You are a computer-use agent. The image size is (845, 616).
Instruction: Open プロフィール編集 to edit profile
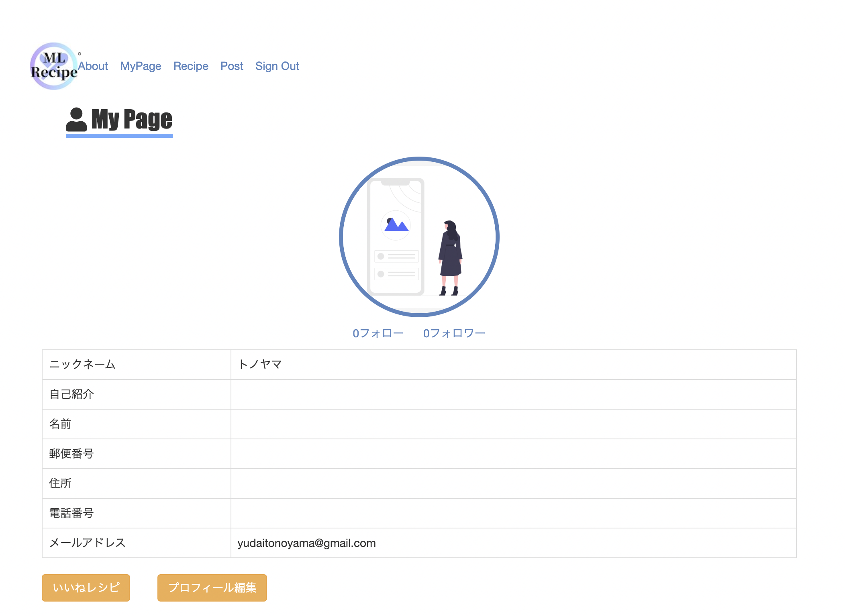coord(212,588)
